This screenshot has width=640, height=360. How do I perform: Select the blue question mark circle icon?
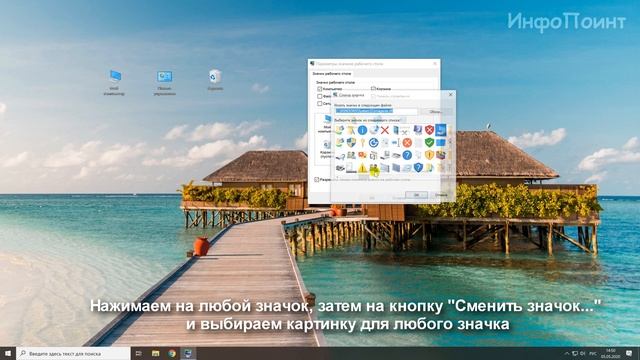[407, 155]
